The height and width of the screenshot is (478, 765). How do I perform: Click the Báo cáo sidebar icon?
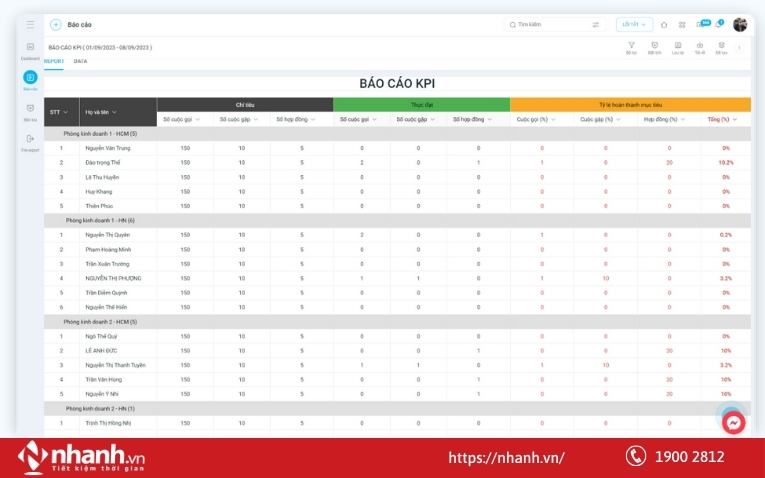click(30, 78)
